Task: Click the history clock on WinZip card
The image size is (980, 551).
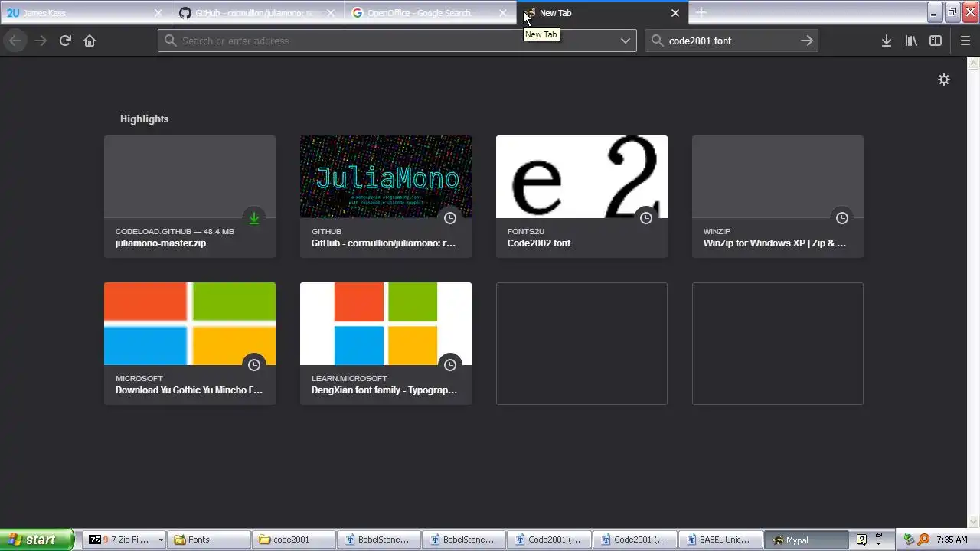Action: pos(842,218)
